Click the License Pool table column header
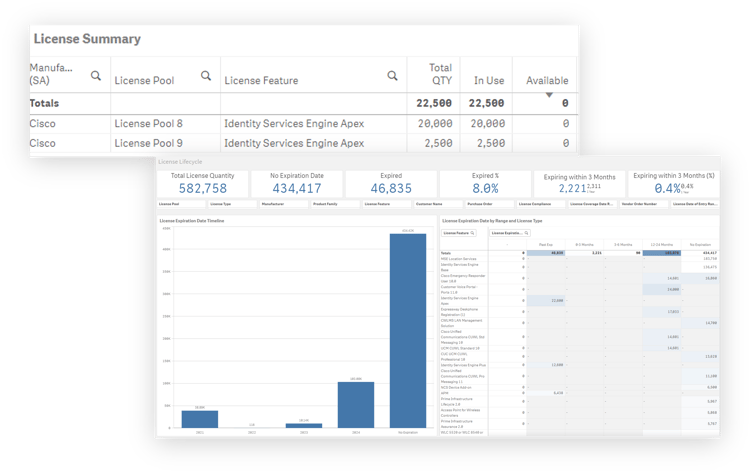 tap(144, 80)
